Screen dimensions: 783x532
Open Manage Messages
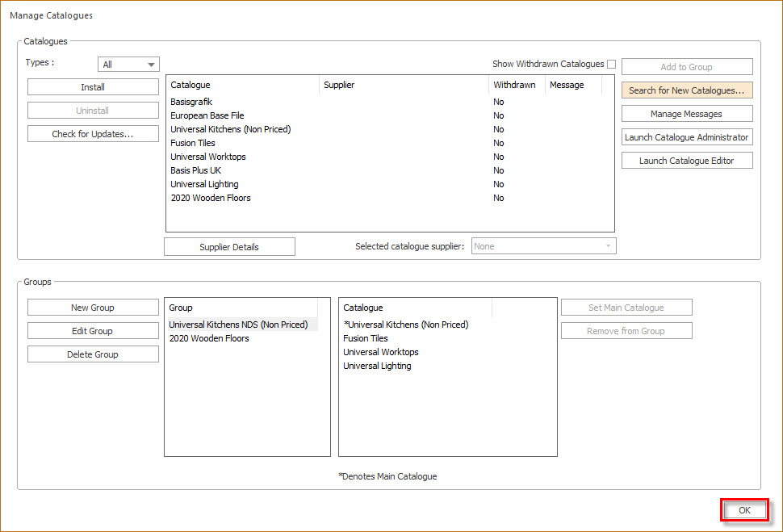(686, 113)
